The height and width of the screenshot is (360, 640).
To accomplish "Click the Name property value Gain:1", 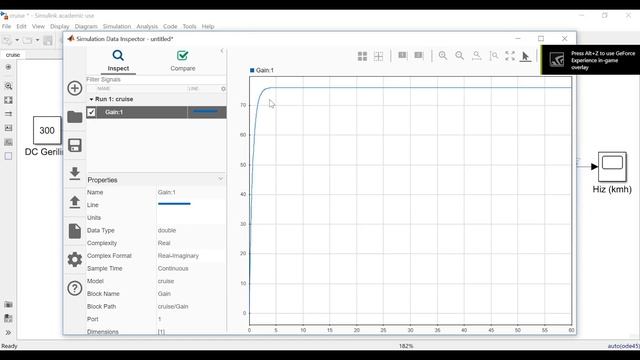I will pyautogui.click(x=167, y=192).
